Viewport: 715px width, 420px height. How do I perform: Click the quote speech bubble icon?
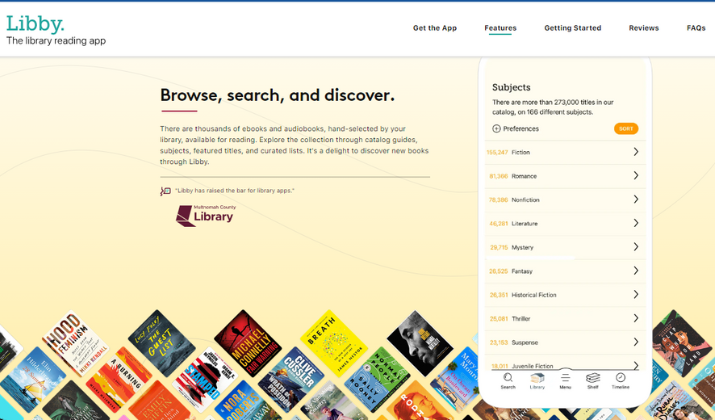(165, 191)
